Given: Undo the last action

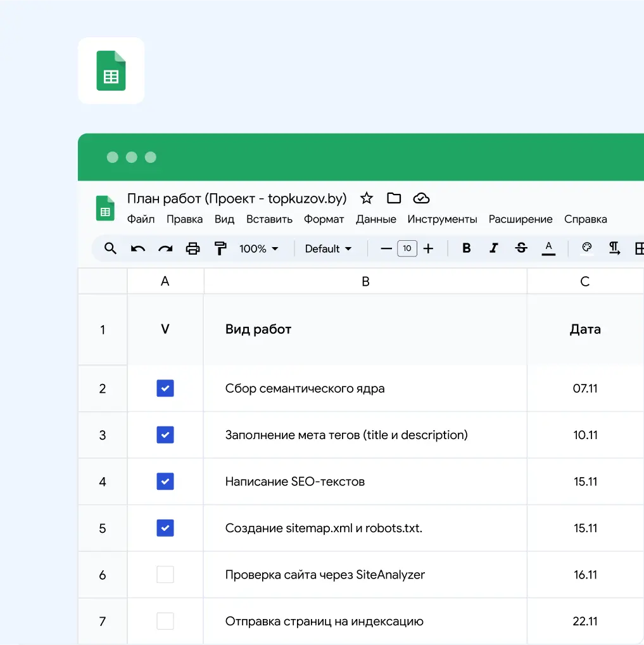Looking at the screenshot, I should (137, 248).
